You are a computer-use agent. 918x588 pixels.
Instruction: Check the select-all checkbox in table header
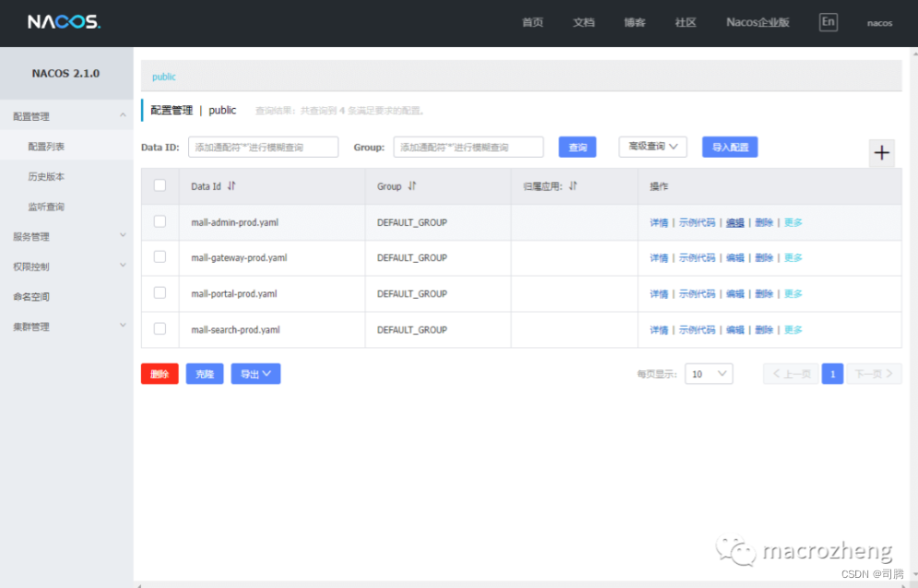pos(159,185)
